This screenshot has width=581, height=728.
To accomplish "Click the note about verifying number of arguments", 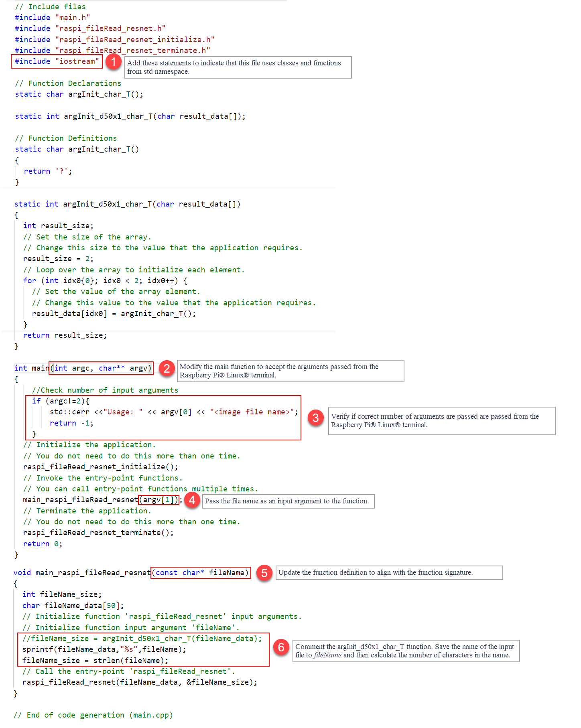I will [x=441, y=421].
